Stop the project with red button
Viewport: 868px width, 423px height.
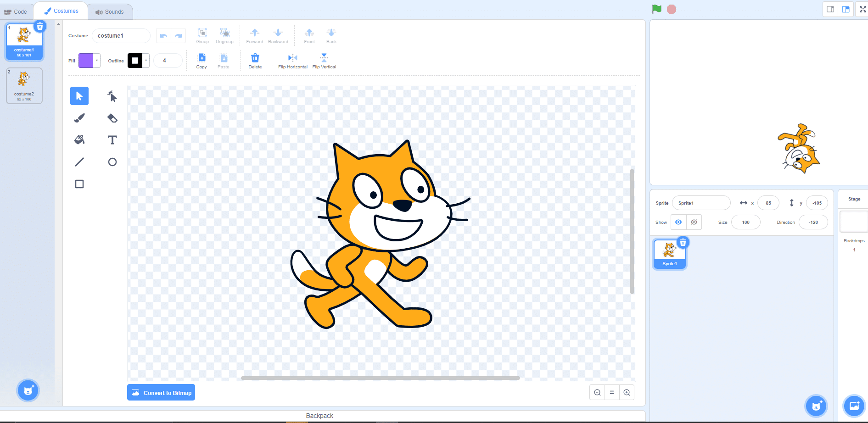tap(672, 9)
